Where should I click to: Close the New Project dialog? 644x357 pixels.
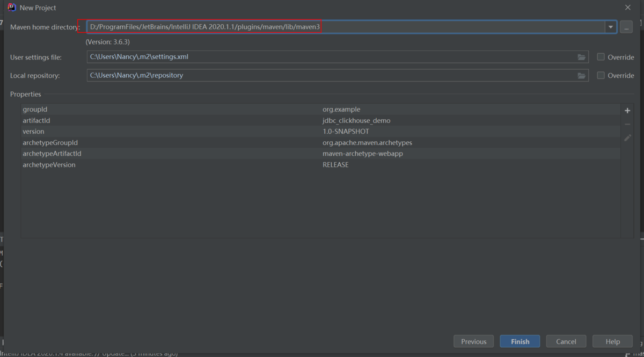[628, 8]
